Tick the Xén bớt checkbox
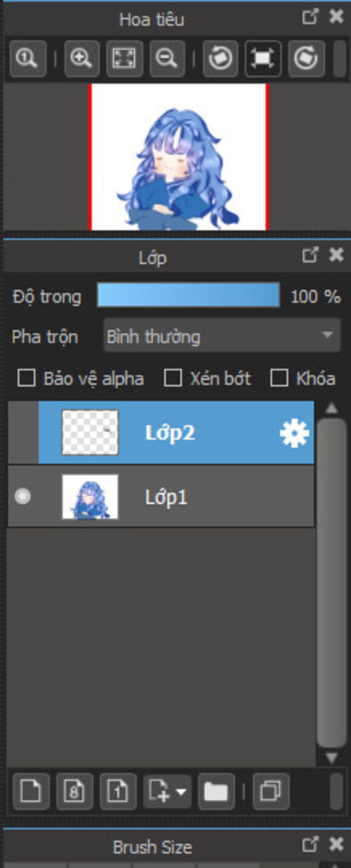 coord(173,378)
